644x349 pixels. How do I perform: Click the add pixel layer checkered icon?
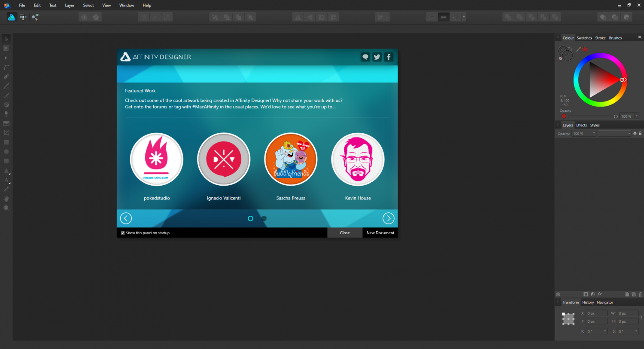coord(634,294)
